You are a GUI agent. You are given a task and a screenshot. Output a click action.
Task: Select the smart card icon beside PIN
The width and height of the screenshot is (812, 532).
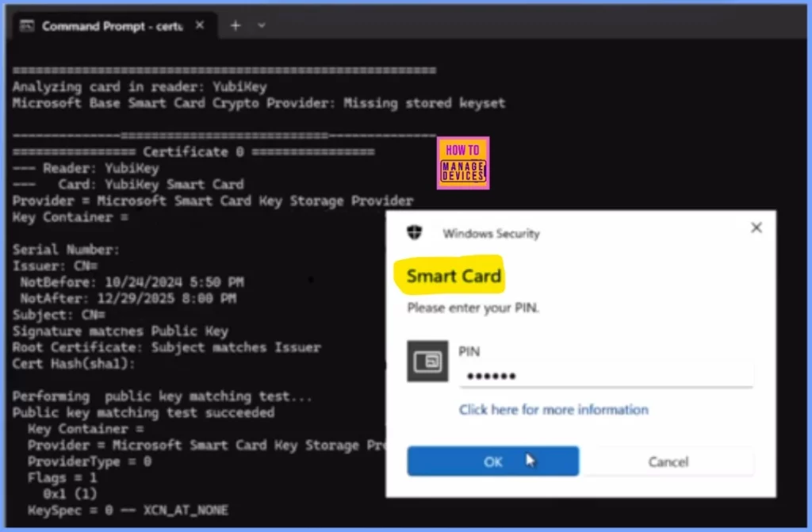click(x=427, y=361)
